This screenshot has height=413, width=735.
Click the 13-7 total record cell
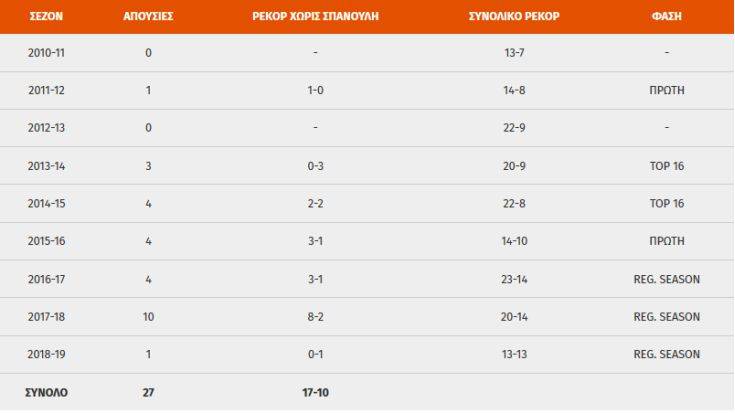[x=514, y=53]
